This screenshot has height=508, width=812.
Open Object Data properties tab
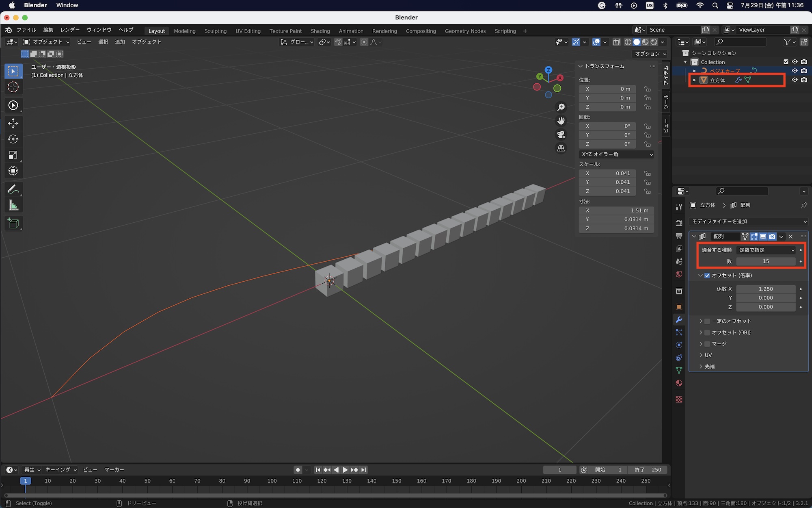(679, 370)
